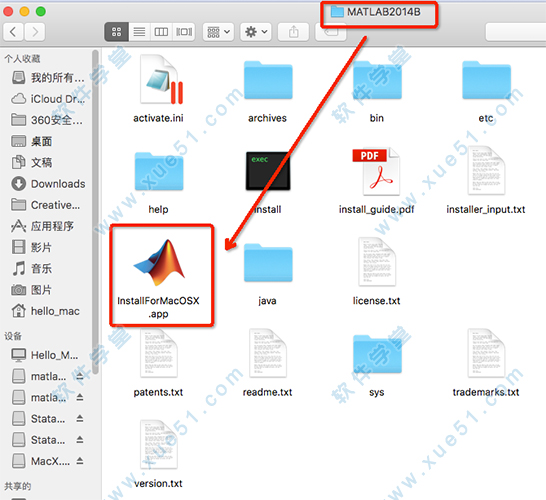Viewport: 546px width, 500px height.
Task: Open 桌面 (Desktop) in sidebar
Action: coord(32,141)
